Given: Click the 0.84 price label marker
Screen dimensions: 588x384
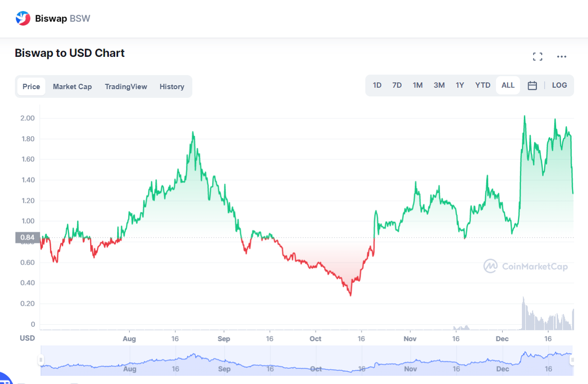Looking at the screenshot, I should point(27,238).
